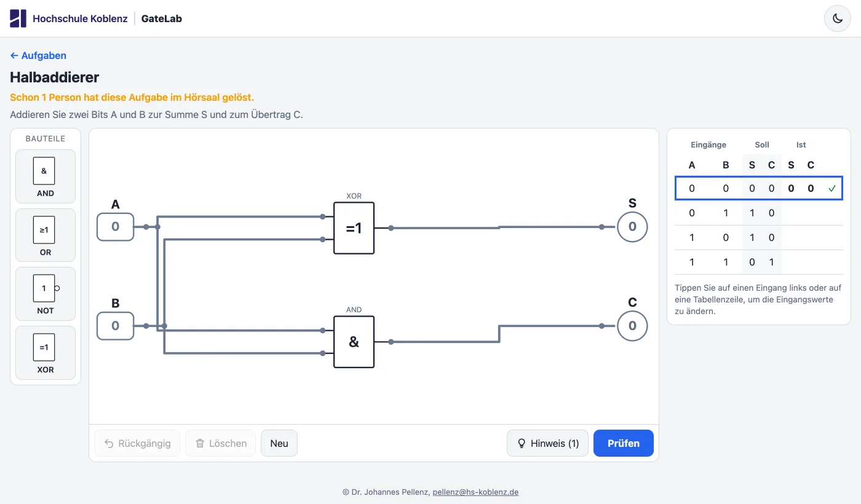This screenshot has width=861, height=504.
Task: Click the orange Hörsaal solved notice
Action: point(132,97)
